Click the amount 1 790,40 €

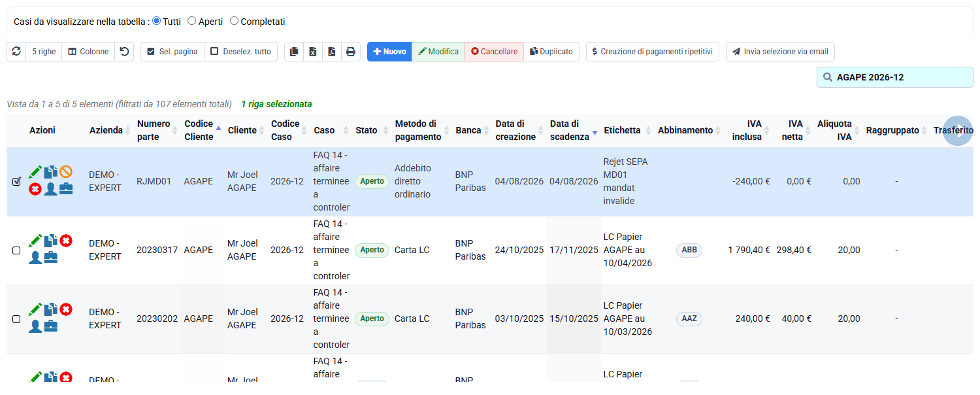click(x=749, y=250)
